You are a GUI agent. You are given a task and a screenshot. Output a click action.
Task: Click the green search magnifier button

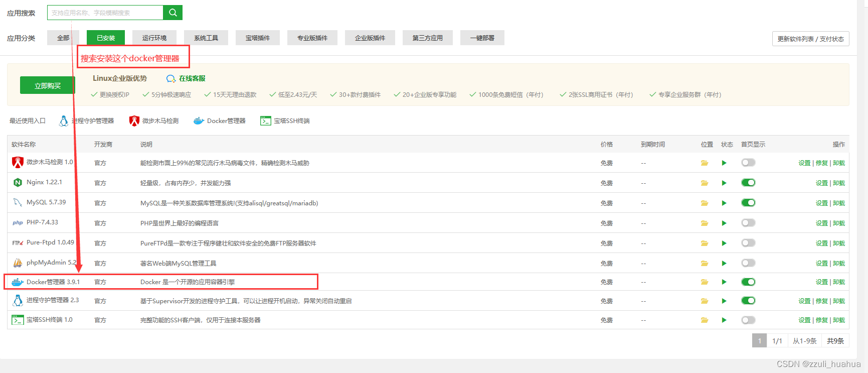(x=172, y=13)
